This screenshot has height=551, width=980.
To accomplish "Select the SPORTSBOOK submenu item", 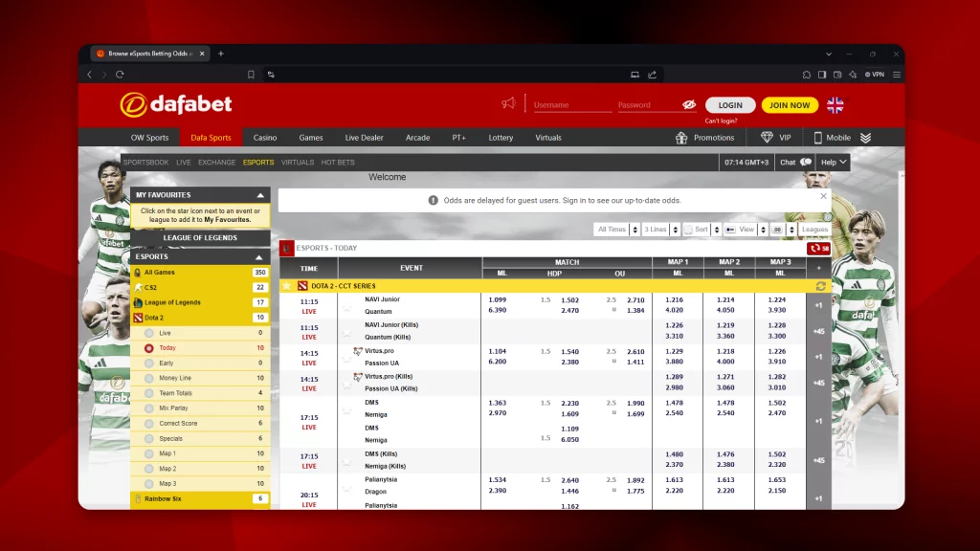I will point(145,163).
